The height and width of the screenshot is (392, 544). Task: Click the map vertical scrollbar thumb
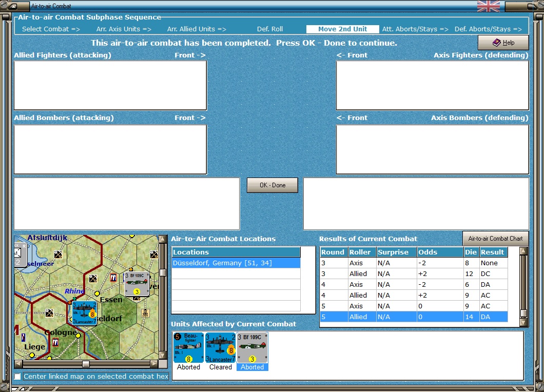[162, 273]
